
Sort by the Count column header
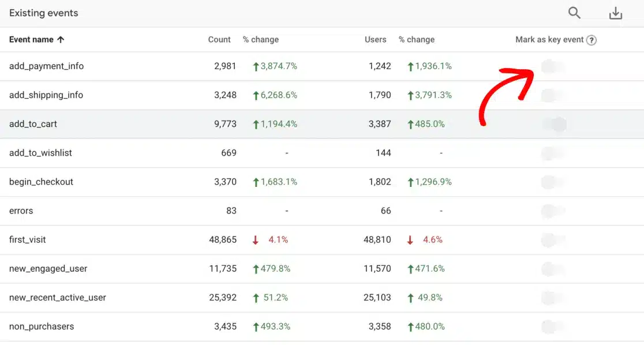219,40
